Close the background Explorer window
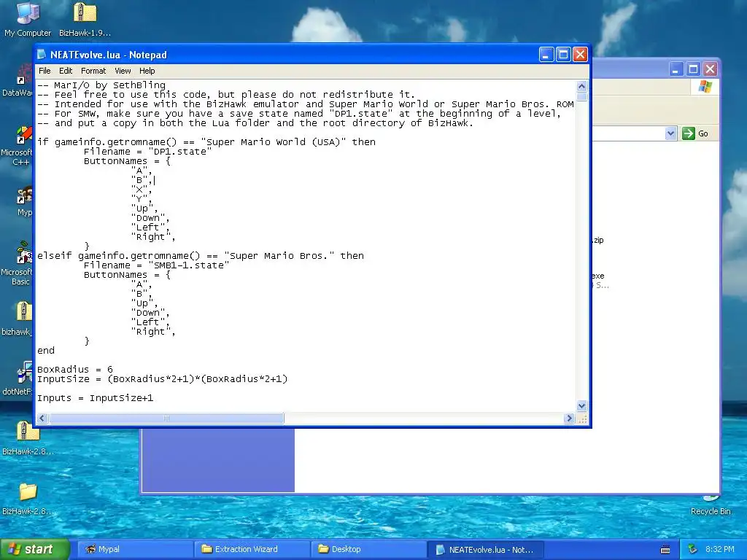 click(711, 69)
